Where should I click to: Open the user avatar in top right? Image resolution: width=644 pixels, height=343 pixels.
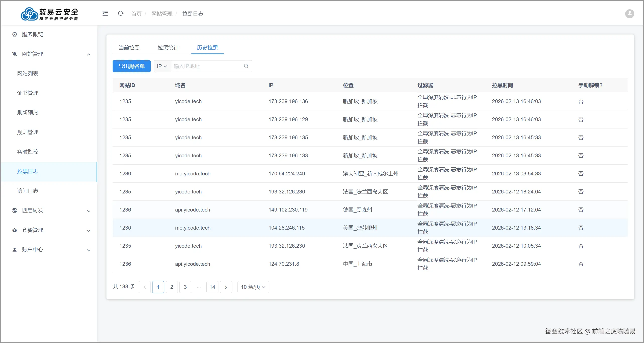click(x=629, y=14)
